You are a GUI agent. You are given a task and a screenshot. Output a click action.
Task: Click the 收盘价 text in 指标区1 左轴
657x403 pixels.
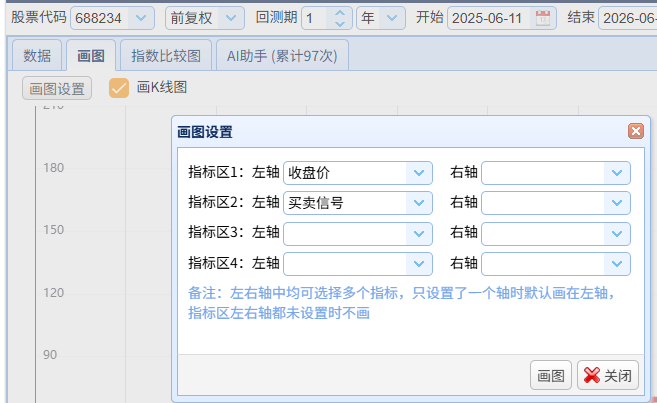(x=309, y=173)
